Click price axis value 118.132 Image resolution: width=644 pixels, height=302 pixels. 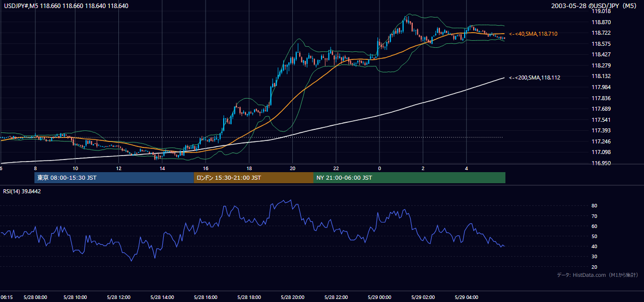pos(601,76)
